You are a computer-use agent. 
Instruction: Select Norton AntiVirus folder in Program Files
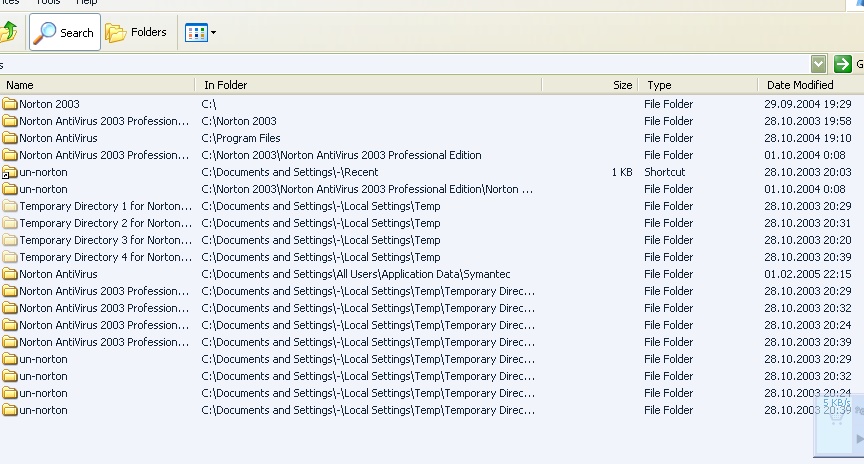(x=58, y=138)
